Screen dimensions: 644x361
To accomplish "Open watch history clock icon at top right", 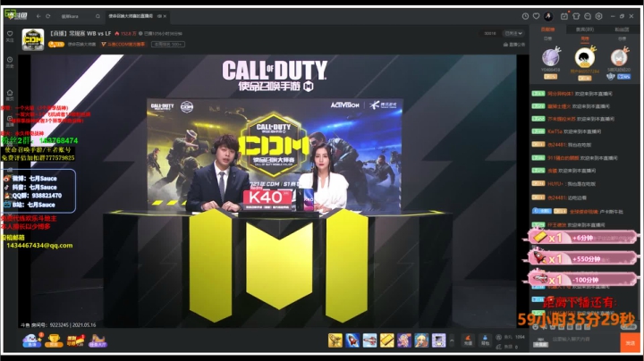I will (525, 16).
